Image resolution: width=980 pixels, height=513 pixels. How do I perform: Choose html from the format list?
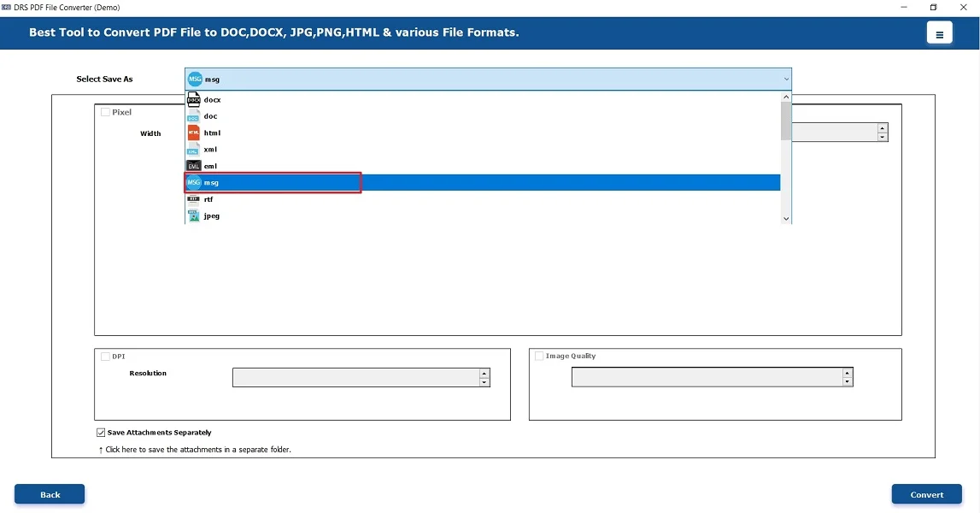(x=213, y=133)
